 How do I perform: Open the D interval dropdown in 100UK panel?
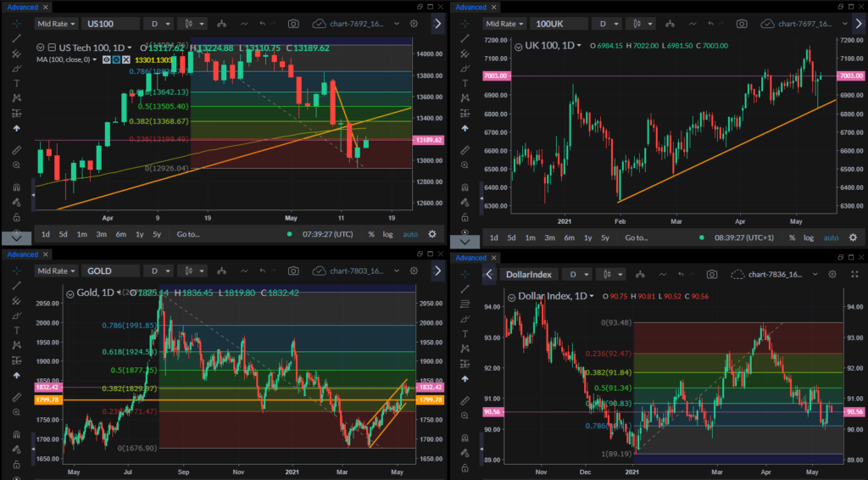coord(607,24)
